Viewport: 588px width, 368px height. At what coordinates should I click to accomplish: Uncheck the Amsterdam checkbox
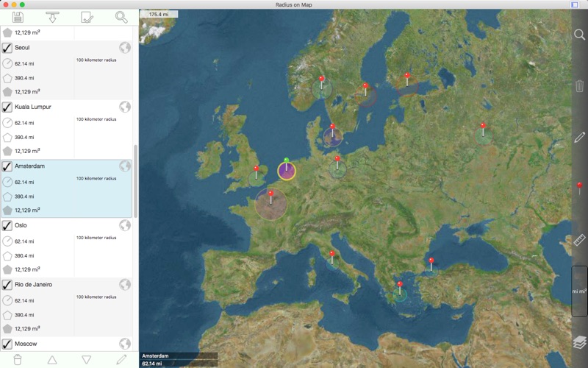pos(7,166)
